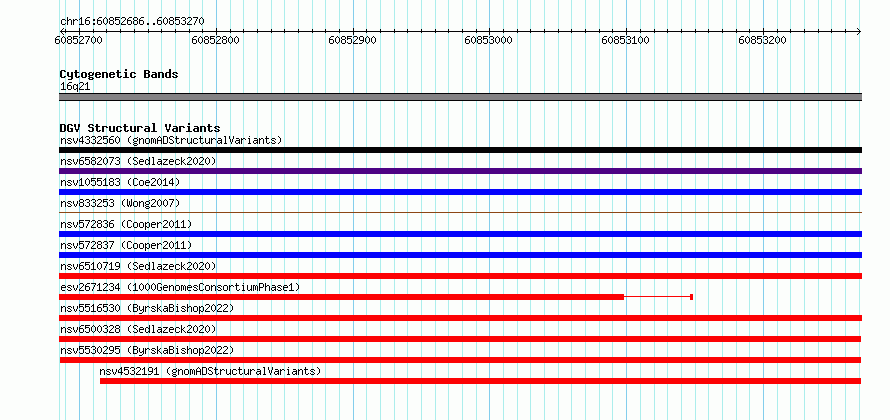Open variant label nsv6500328 (Sedlazeck2020)
The height and width of the screenshot is (420, 890).
(138, 329)
